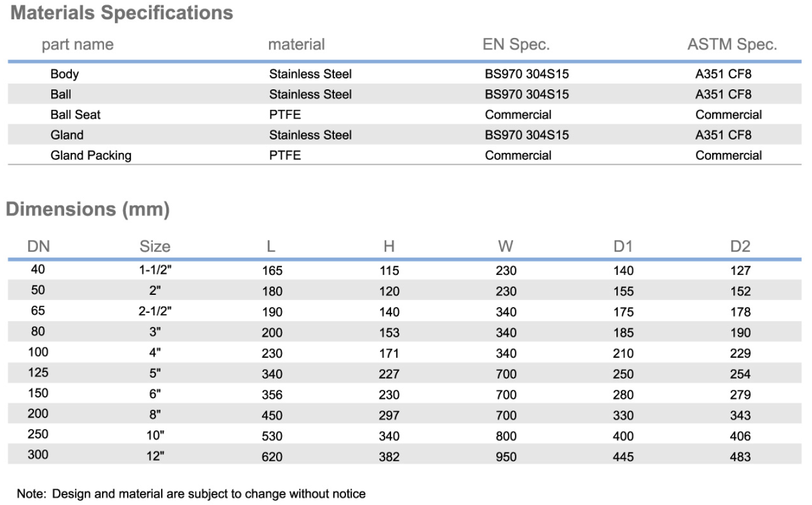Screen dimensions: 812x505
Task: Click the "material" column header
Action: 297,45
